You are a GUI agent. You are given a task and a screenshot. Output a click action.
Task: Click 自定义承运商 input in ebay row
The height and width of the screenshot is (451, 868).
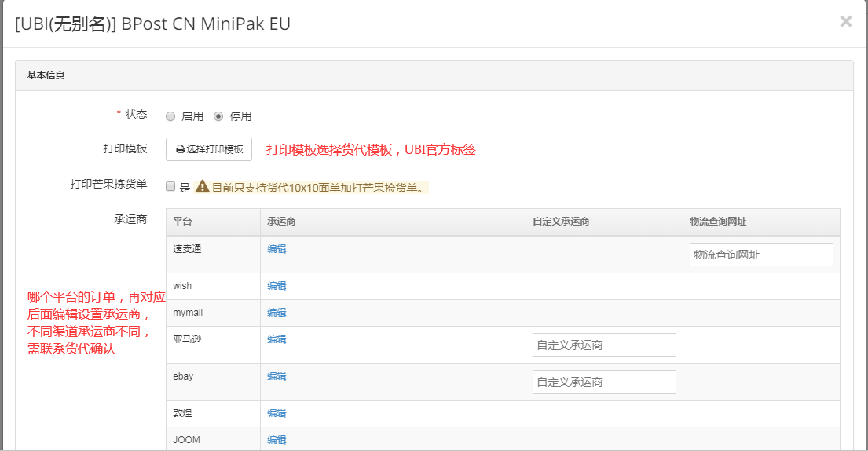(603, 382)
